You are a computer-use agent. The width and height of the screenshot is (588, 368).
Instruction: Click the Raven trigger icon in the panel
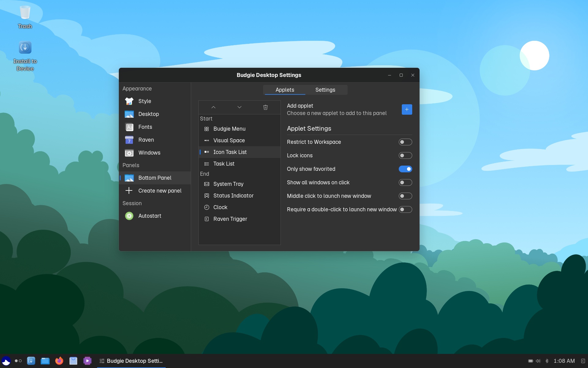(x=583, y=361)
